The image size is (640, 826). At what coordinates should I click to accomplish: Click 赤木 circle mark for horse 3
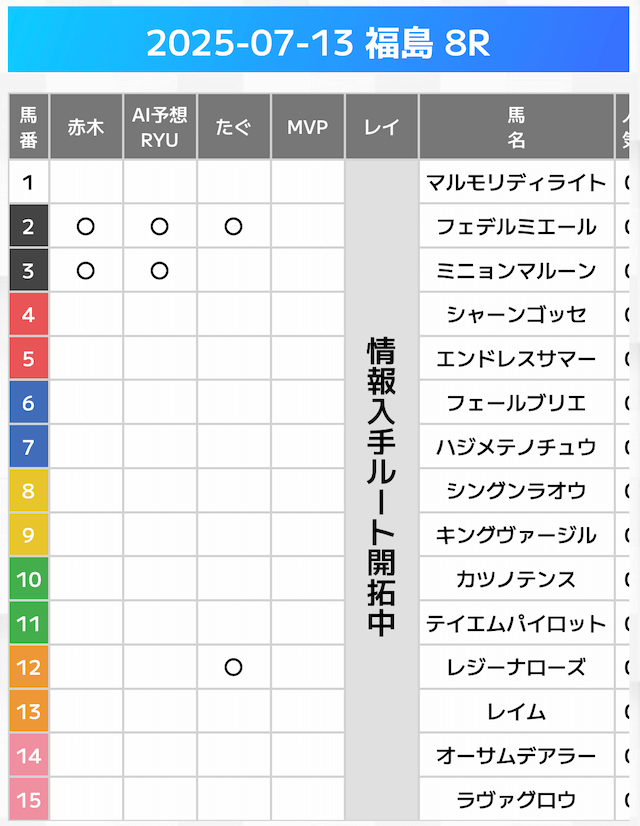[x=86, y=271]
